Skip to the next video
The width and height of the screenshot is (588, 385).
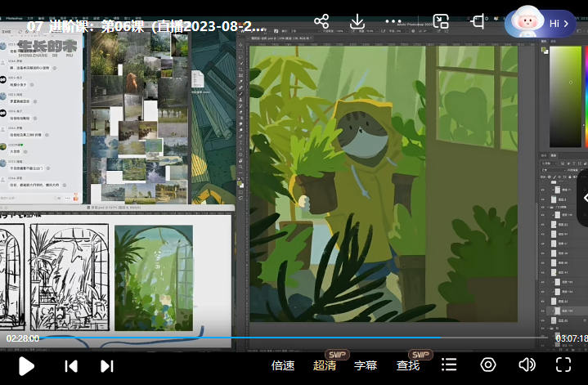[x=106, y=365]
